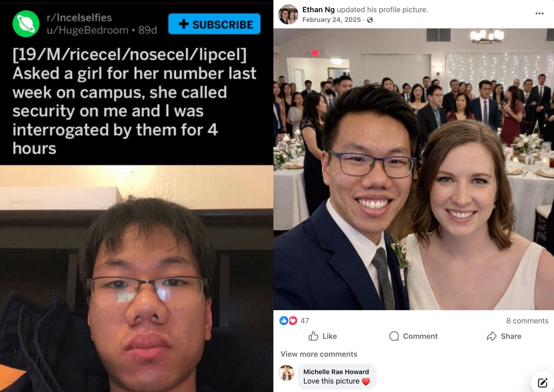Click the public globe privacy icon
This screenshot has height=392, width=554.
370,20
